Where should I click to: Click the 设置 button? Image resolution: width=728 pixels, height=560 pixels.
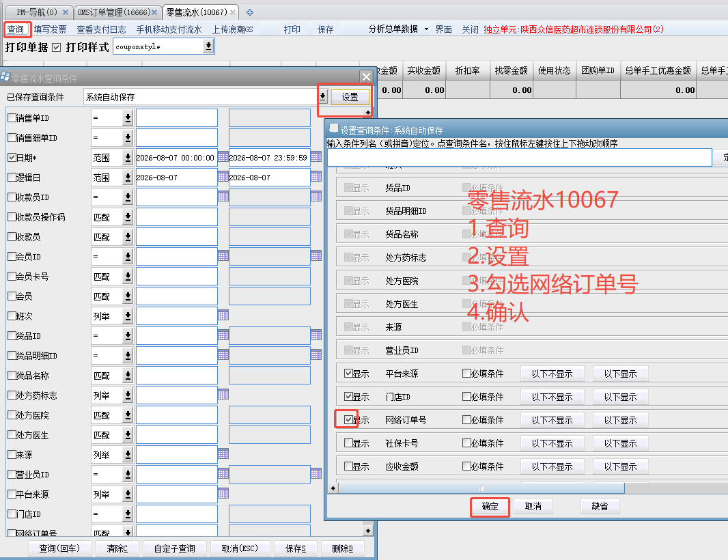350,96
